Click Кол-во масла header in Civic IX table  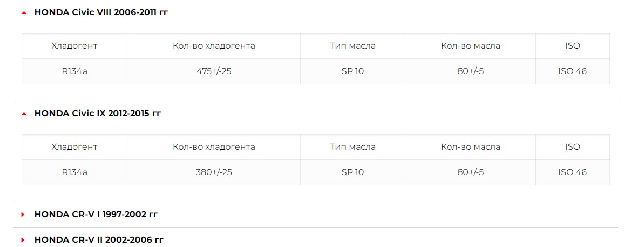coord(471,147)
